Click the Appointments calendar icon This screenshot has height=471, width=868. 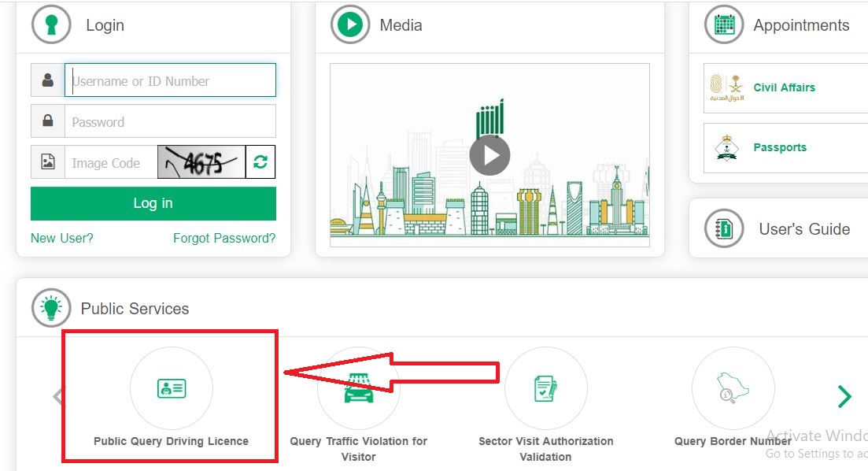[x=722, y=24]
